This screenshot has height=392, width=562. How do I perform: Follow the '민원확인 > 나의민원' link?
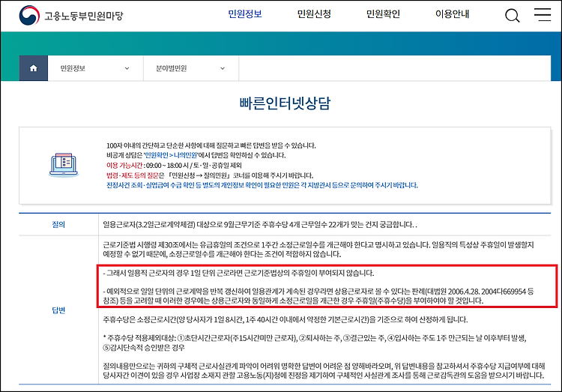(171, 155)
